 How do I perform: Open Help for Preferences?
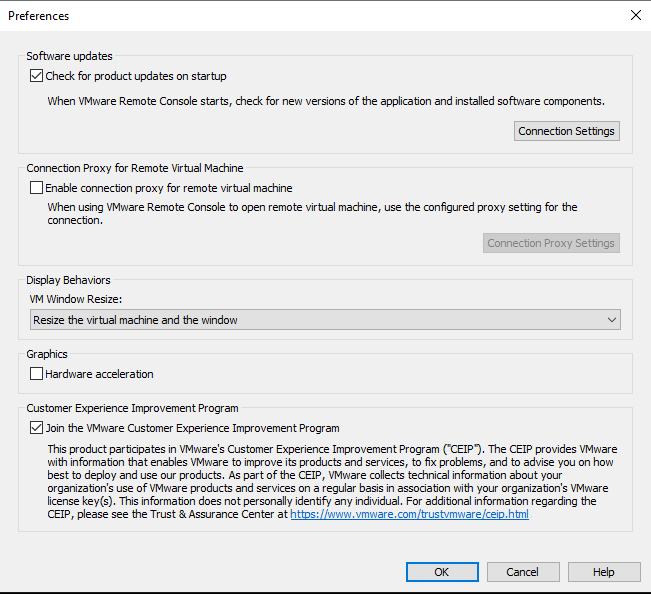(x=604, y=572)
